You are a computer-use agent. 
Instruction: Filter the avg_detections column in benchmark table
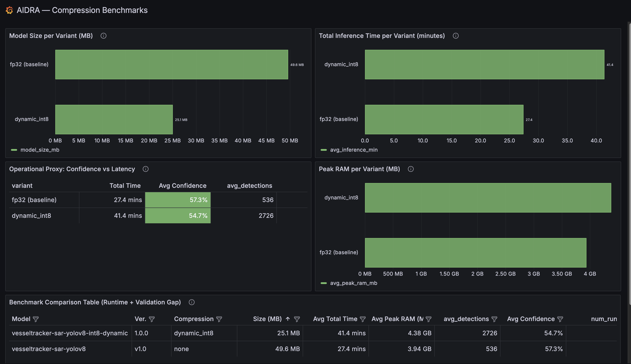(x=494, y=319)
